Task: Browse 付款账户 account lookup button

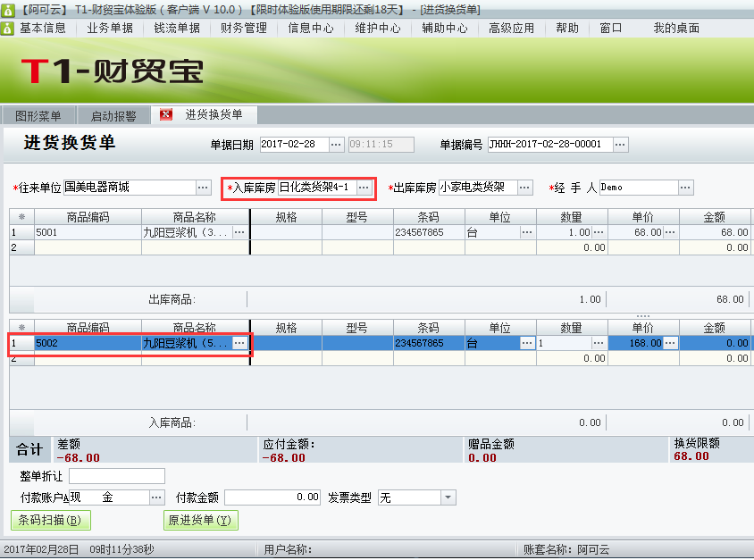Action: 156,497
